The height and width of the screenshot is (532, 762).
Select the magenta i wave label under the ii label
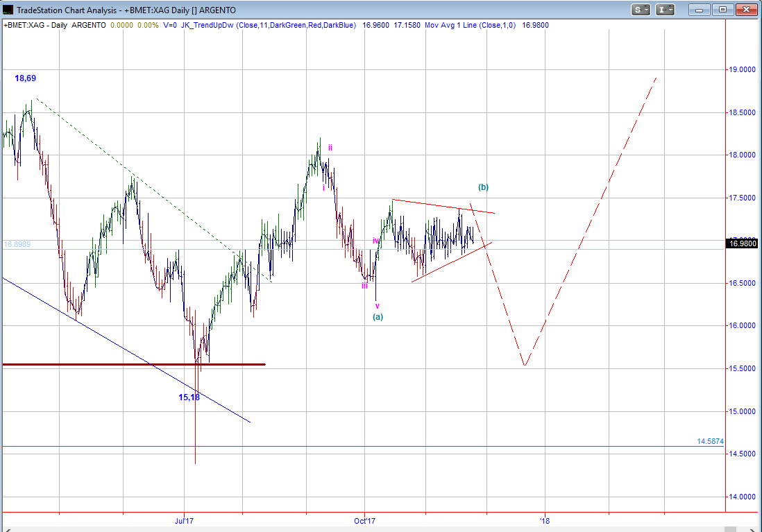(x=323, y=187)
